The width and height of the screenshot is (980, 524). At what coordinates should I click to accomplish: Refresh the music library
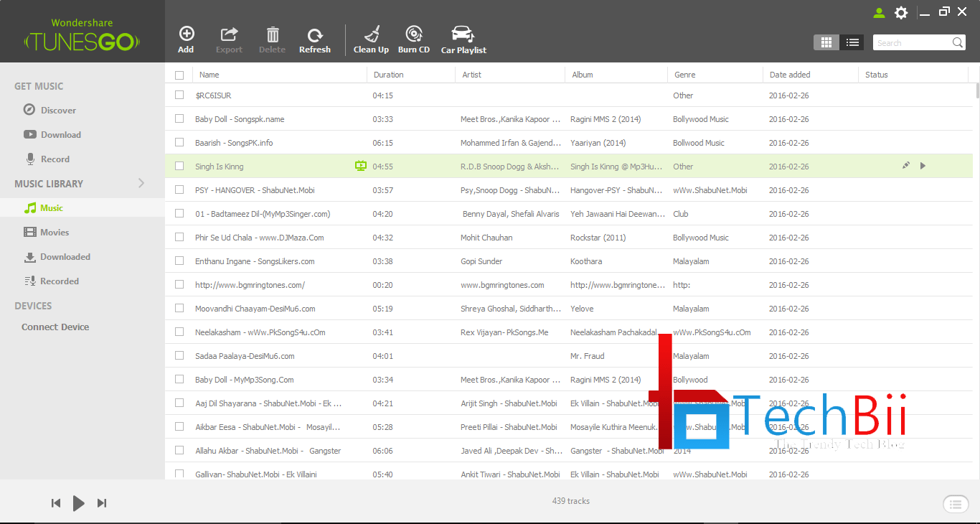tap(315, 39)
